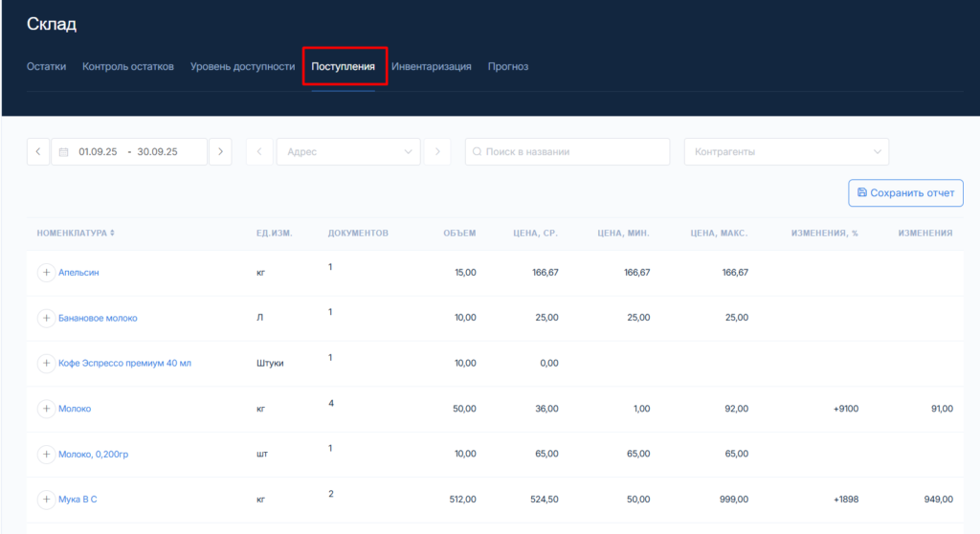Image resolution: width=980 pixels, height=534 pixels.
Task: Go to the Прогноз tab
Action: point(508,67)
